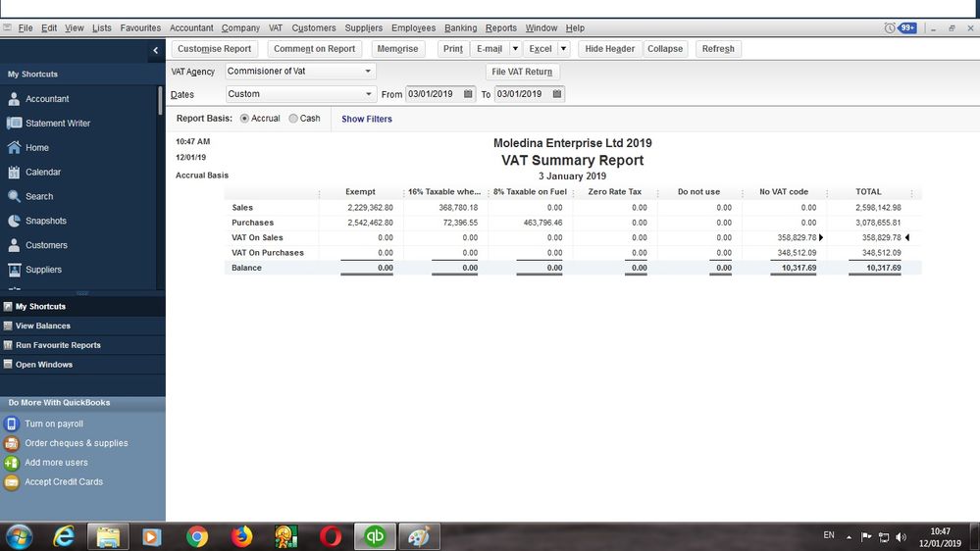This screenshot has width=980, height=551.
Task: Click Balance total 10,317.69 in TOTAL column
Action: pos(883,268)
